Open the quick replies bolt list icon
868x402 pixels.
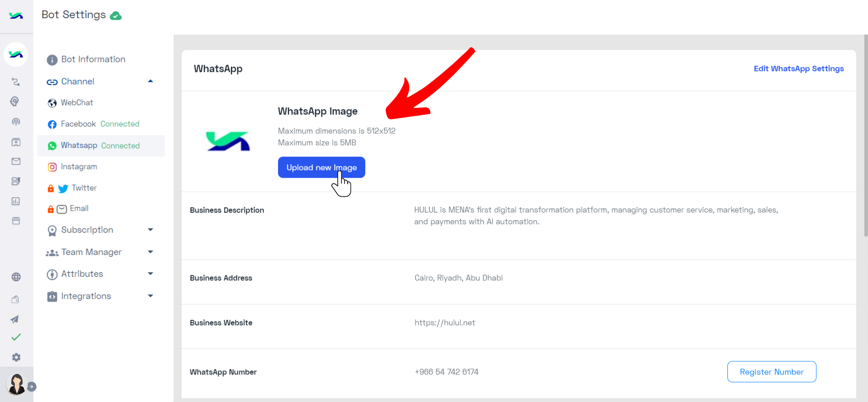16,181
